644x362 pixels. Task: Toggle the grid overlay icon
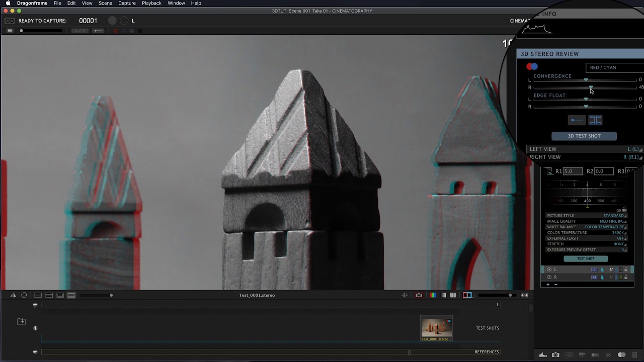point(49,295)
